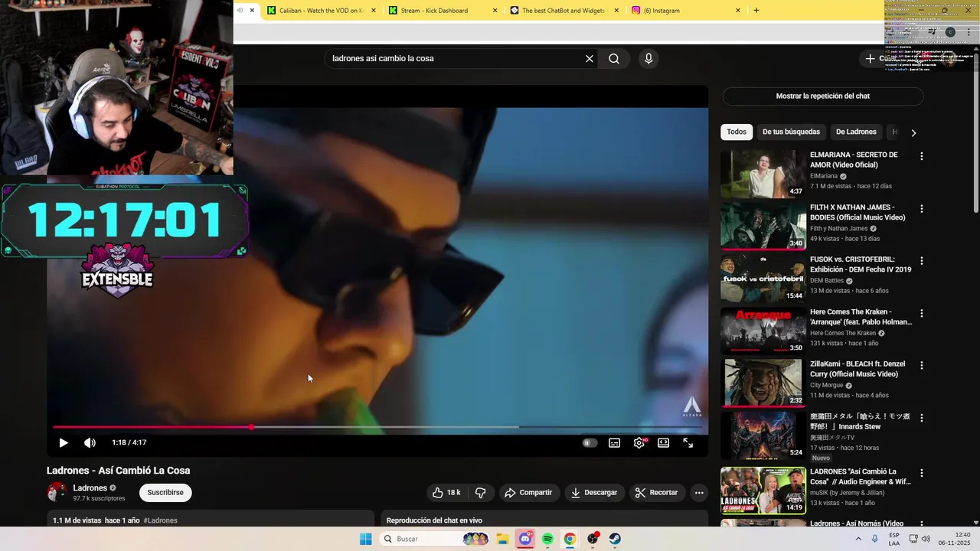The width and height of the screenshot is (980, 551).
Task: Open ZillaKami BLEACH video thumbnail
Action: (x=763, y=383)
